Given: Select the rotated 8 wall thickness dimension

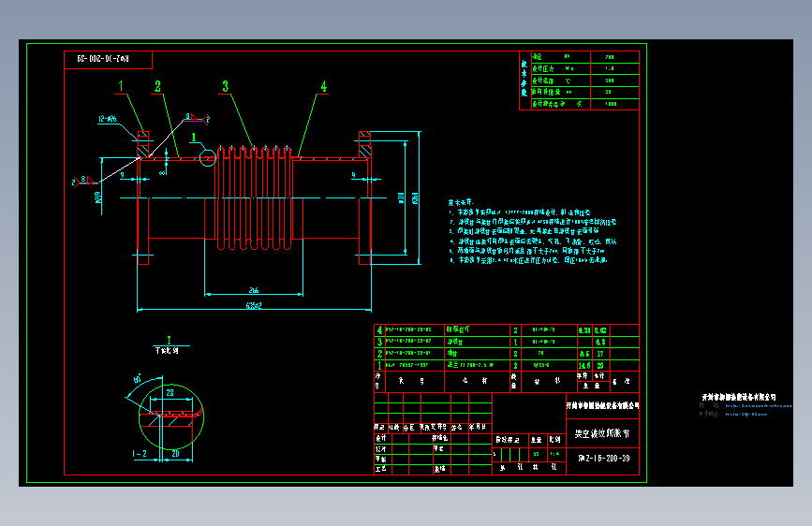Looking at the screenshot, I should (x=163, y=172).
